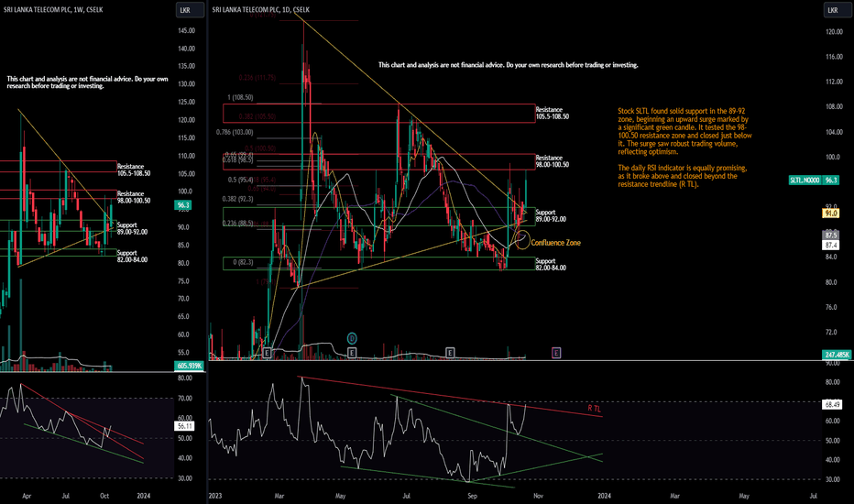Screen dimensions: 854x504
Task: Click Fibonacci level label 0.382 (92.3)
Action: [238, 199]
